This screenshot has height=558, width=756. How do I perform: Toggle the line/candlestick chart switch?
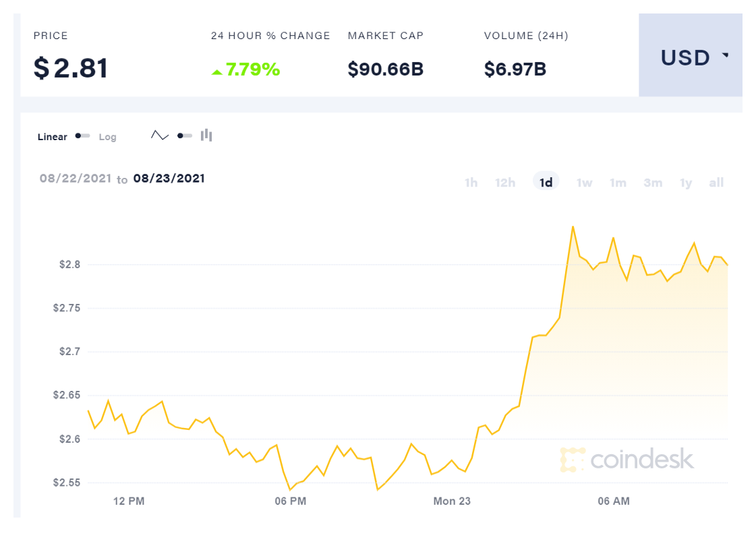185,136
